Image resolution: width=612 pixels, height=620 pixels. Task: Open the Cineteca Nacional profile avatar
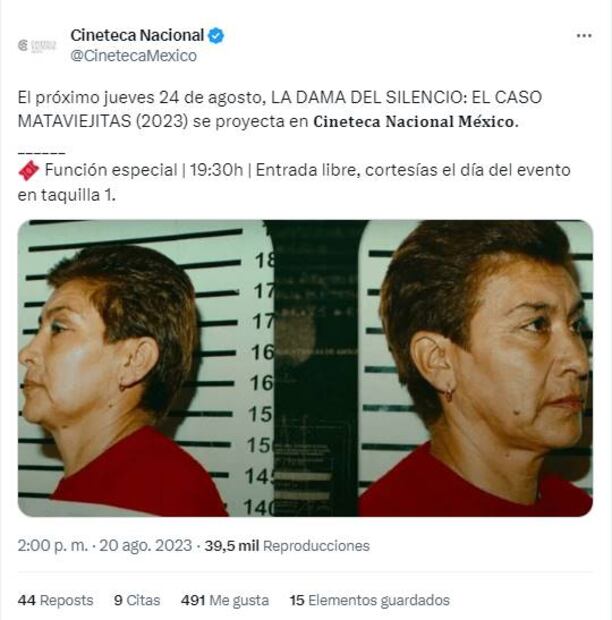pos(37,45)
